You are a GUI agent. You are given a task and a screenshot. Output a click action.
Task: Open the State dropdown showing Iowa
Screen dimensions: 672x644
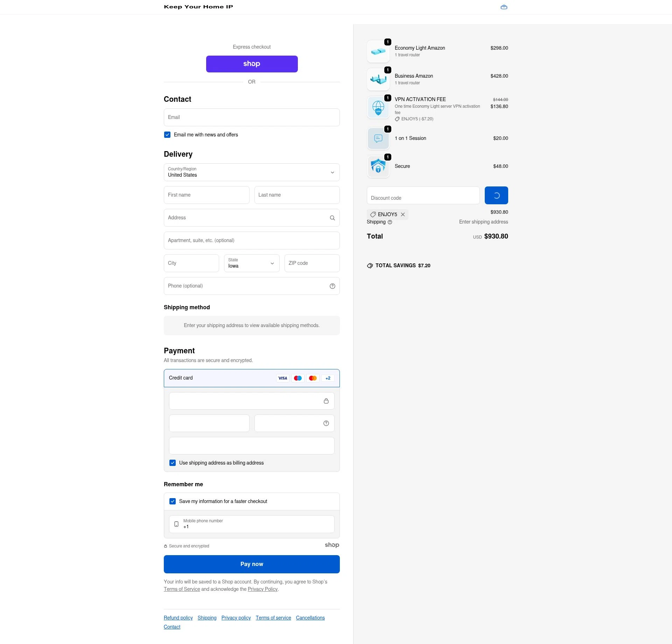(251, 263)
